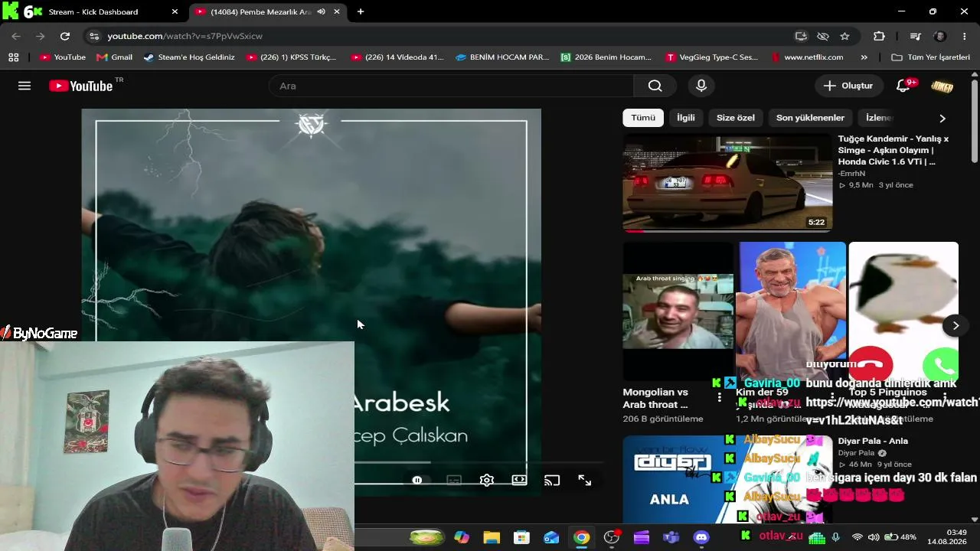Show more bookmarks with the chevron

pyautogui.click(x=864, y=57)
